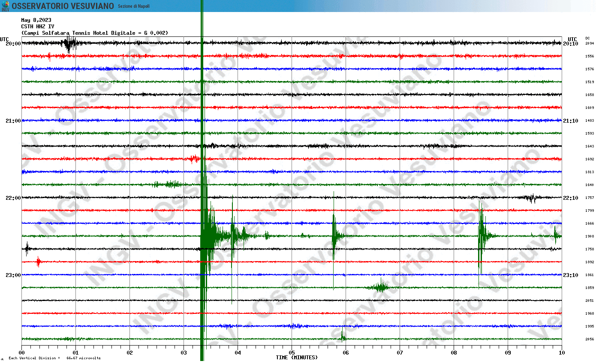
Task: Click the DC value 1658
Action: coord(590,95)
